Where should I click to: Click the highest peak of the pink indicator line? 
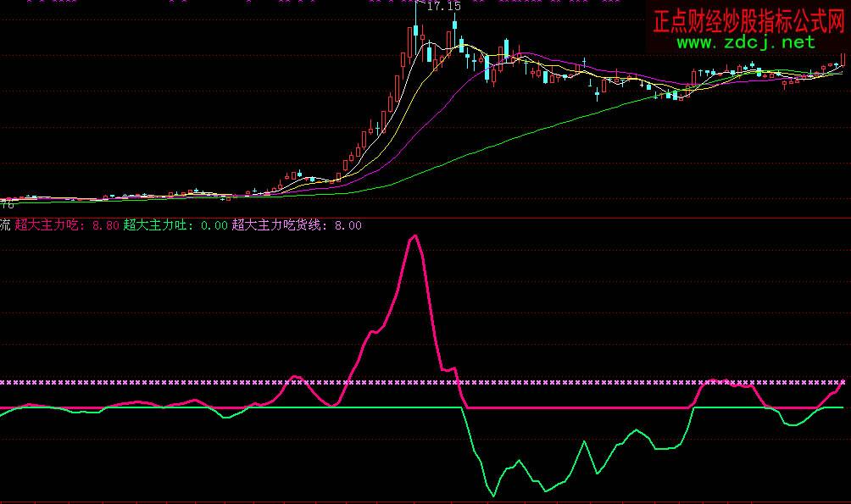click(x=414, y=236)
